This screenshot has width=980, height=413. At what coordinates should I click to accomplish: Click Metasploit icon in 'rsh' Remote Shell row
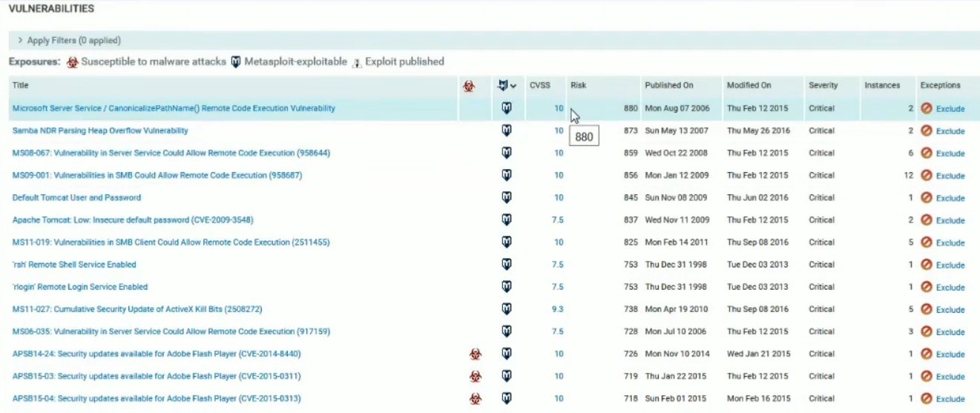click(507, 264)
